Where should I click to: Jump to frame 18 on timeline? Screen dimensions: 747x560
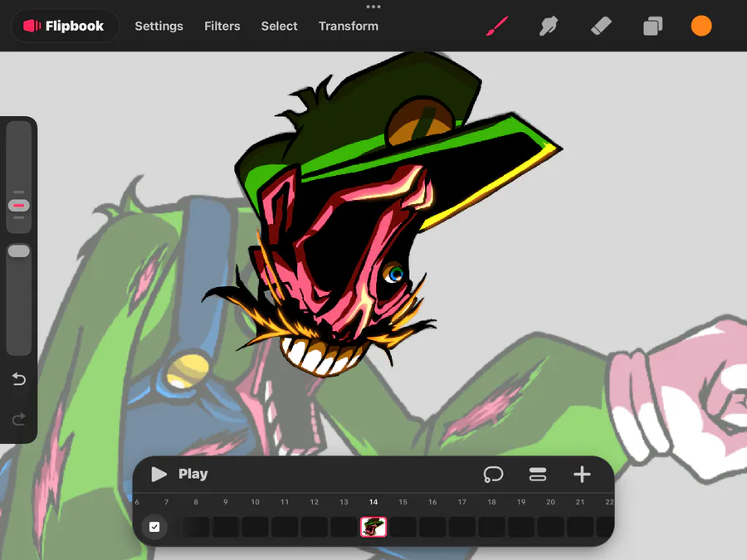tap(491, 502)
